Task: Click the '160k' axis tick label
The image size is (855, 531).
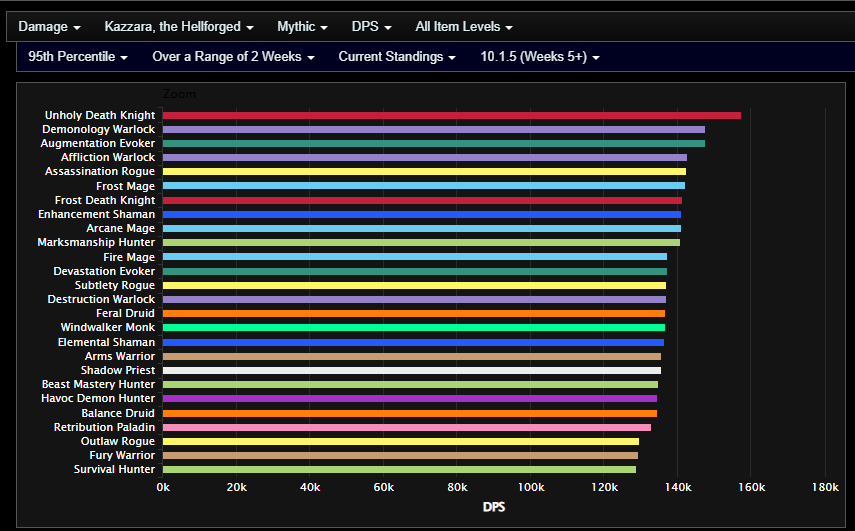Action: (x=751, y=487)
